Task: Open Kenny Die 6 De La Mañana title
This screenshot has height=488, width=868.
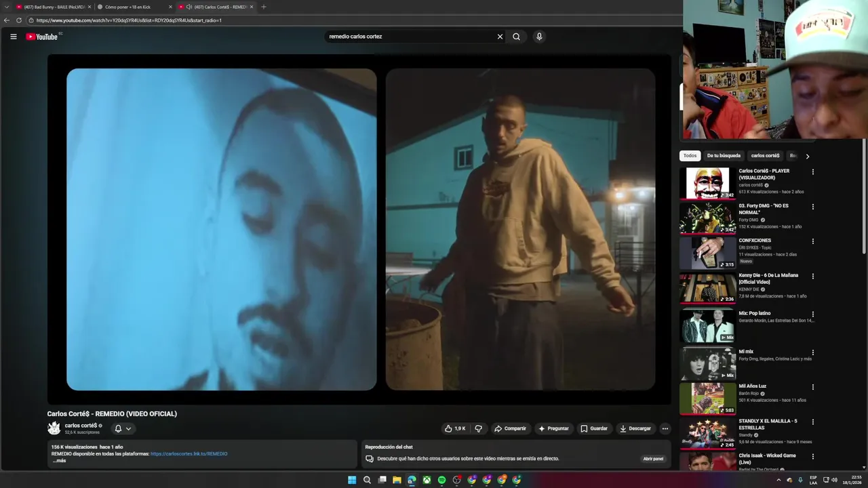Action: (768, 279)
